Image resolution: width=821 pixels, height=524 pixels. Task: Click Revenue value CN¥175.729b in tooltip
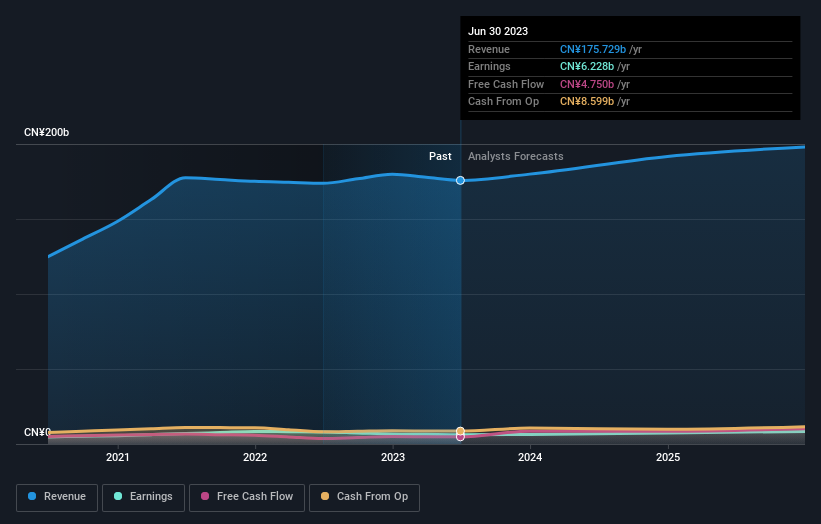[x=593, y=49]
